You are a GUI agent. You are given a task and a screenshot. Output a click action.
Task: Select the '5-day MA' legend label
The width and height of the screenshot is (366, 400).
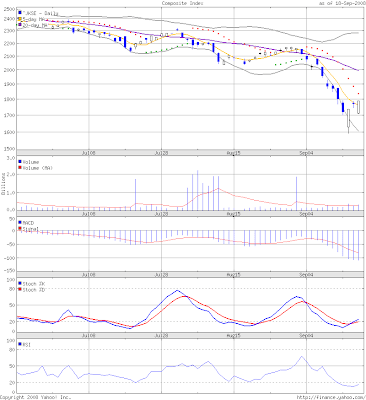33,19
